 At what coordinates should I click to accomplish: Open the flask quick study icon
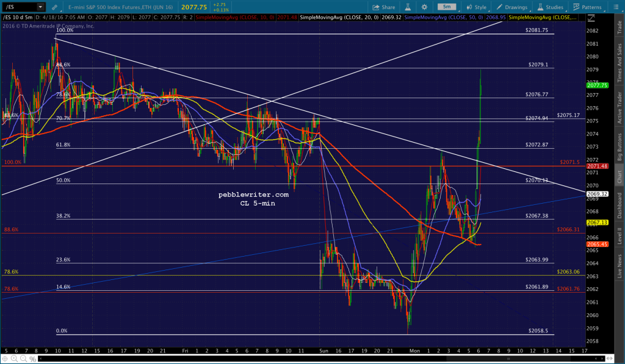click(x=408, y=7)
